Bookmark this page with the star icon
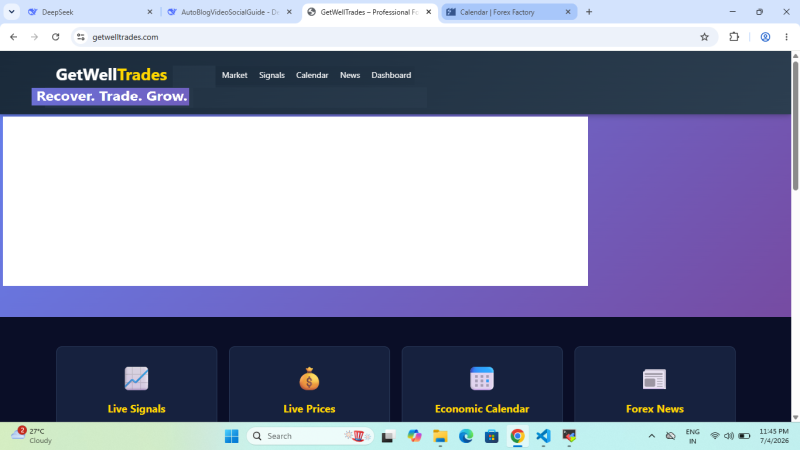This screenshot has width=800, height=450. point(704,37)
